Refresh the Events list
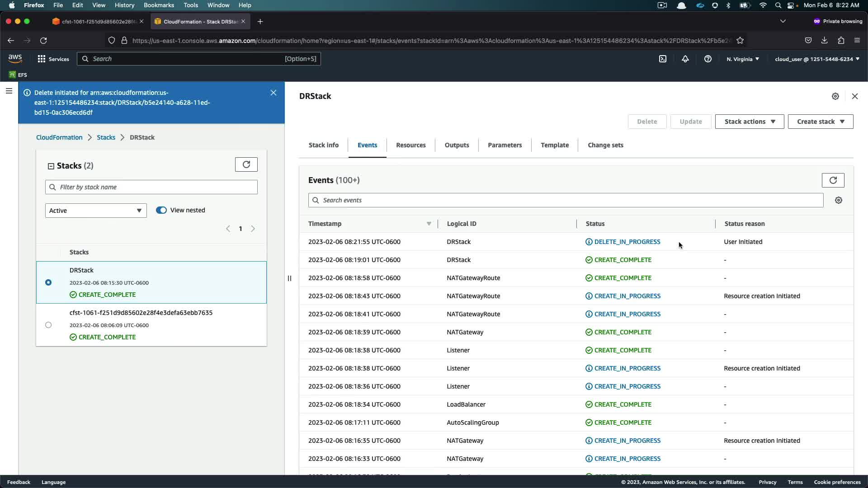This screenshot has height=488, width=868. [833, 180]
